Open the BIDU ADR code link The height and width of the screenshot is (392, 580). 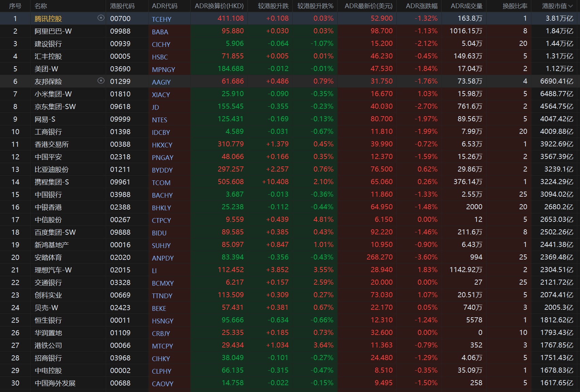159,233
